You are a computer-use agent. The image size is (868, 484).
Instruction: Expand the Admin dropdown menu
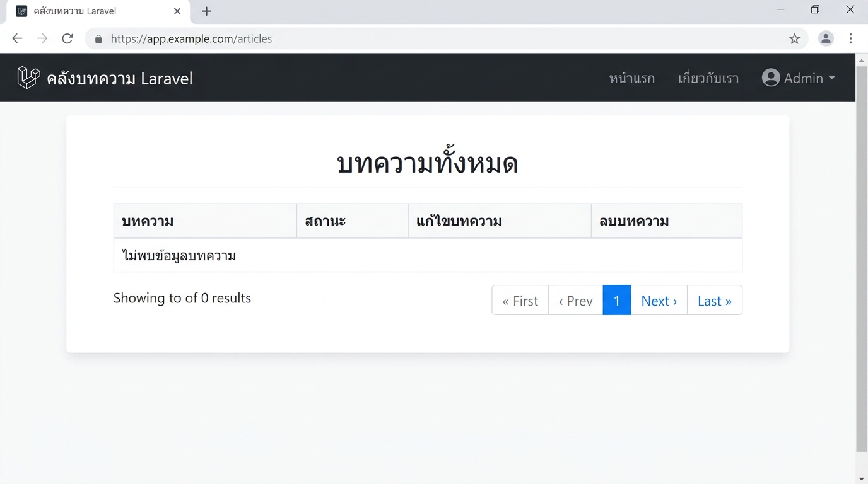coord(799,78)
